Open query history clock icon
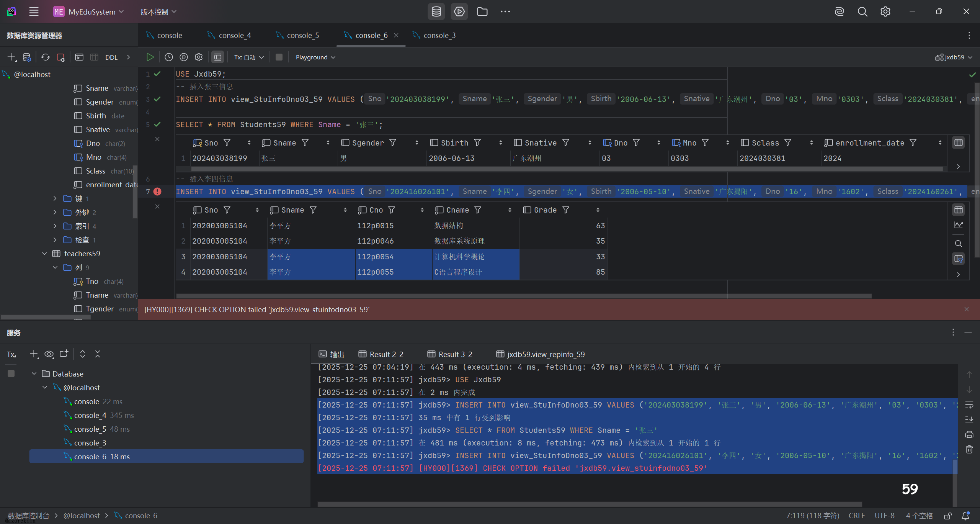Viewport: 980px width, 524px height. click(168, 57)
